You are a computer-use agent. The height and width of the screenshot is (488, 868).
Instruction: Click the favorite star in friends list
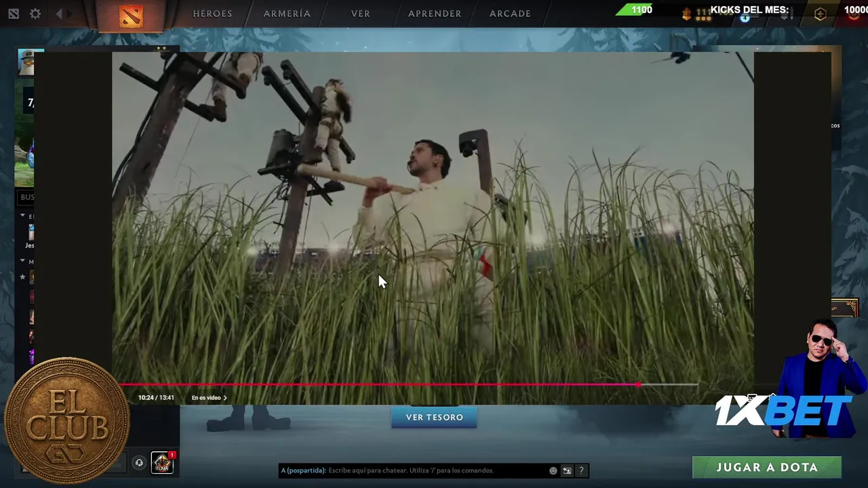click(x=22, y=277)
